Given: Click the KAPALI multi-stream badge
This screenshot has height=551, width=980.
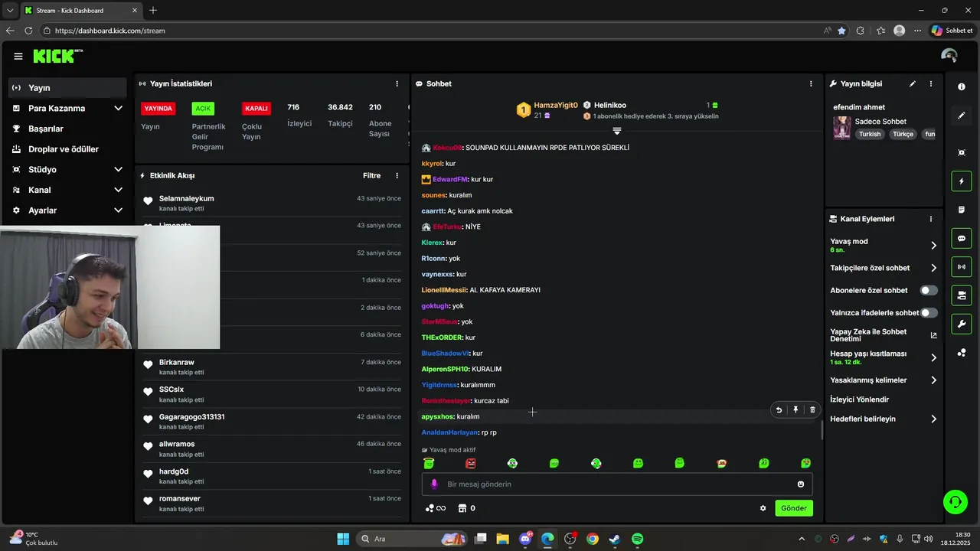Looking at the screenshot, I should (x=256, y=109).
